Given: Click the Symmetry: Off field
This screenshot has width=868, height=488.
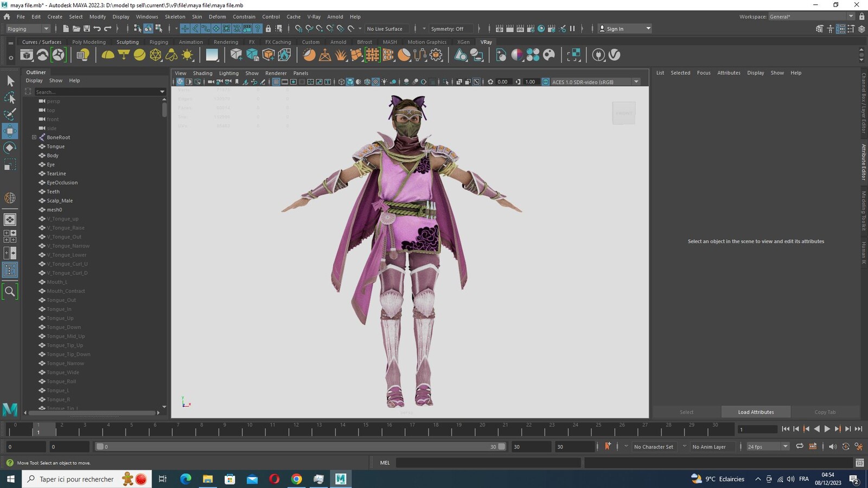Looking at the screenshot, I should (x=450, y=29).
